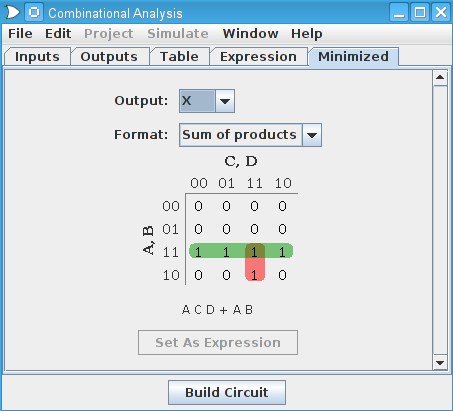Image resolution: width=453 pixels, height=411 pixels.
Task: Switch to the Expression tab
Action: tap(258, 57)
